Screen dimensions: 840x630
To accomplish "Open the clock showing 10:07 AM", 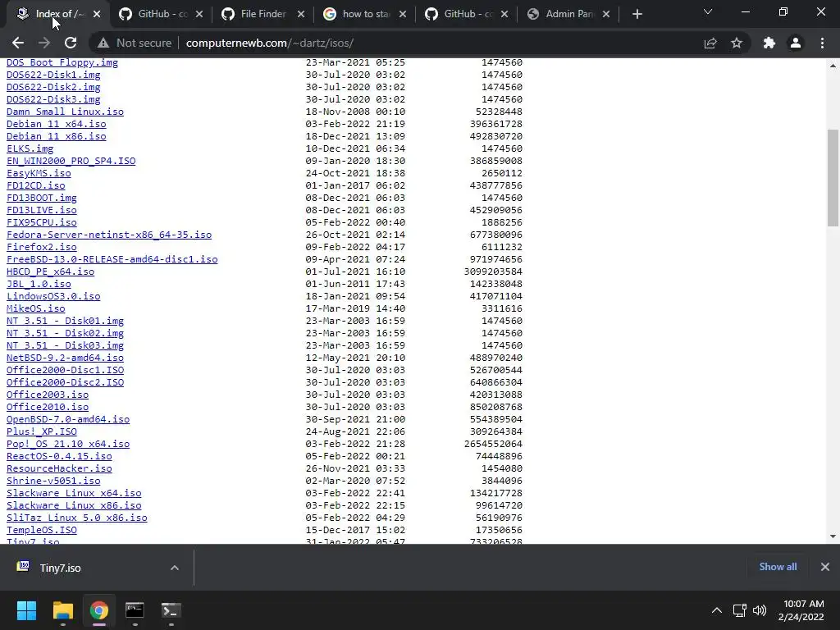I will coord(801,610).
